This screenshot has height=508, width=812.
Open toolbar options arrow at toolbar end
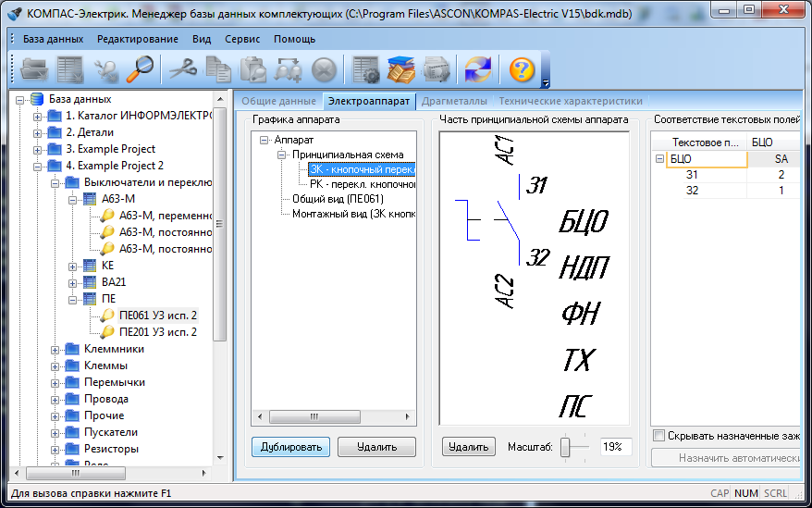pos(545,82)
